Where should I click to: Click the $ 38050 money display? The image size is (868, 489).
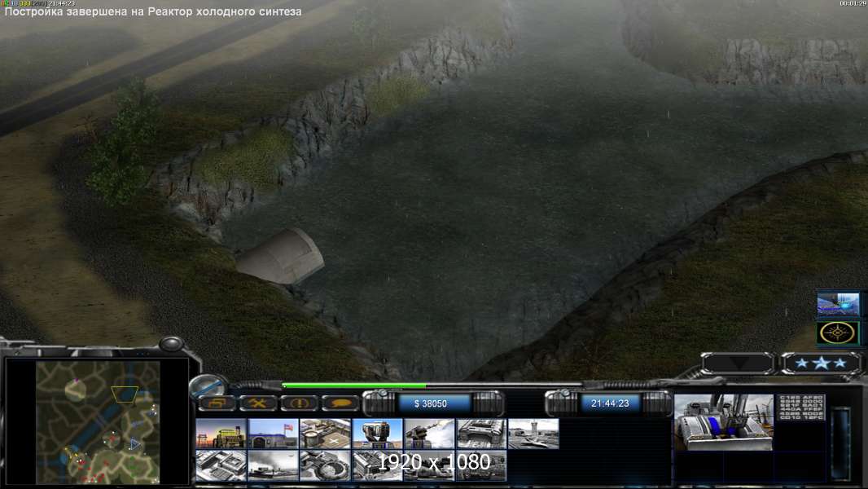click(431, 403)
